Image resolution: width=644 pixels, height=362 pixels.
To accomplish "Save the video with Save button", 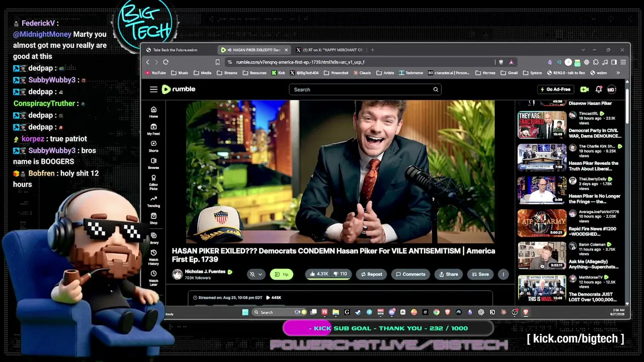I will pos(480,275).
